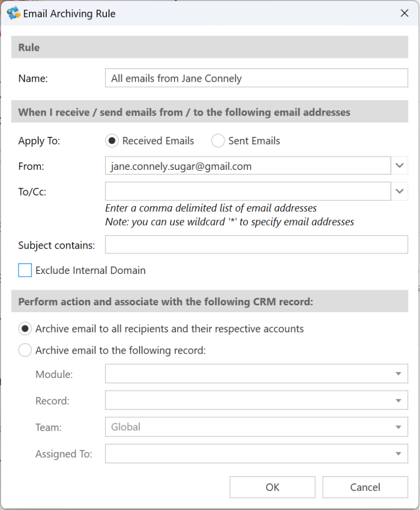This screenshot has height=510, width=420.
Task: Open the Module dropdown list
Action: pos(256,374)
